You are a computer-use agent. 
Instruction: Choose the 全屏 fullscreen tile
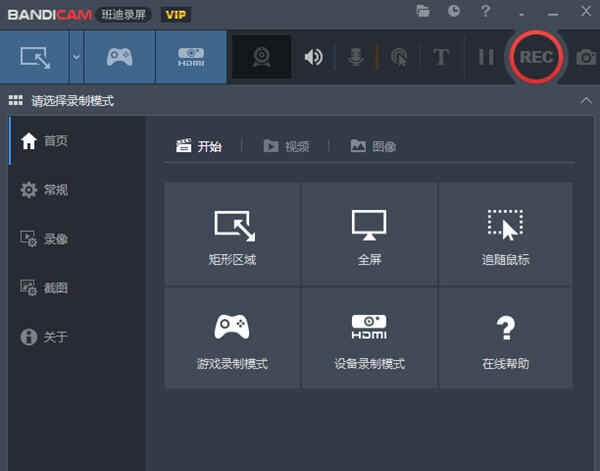[x=369, y=234]
